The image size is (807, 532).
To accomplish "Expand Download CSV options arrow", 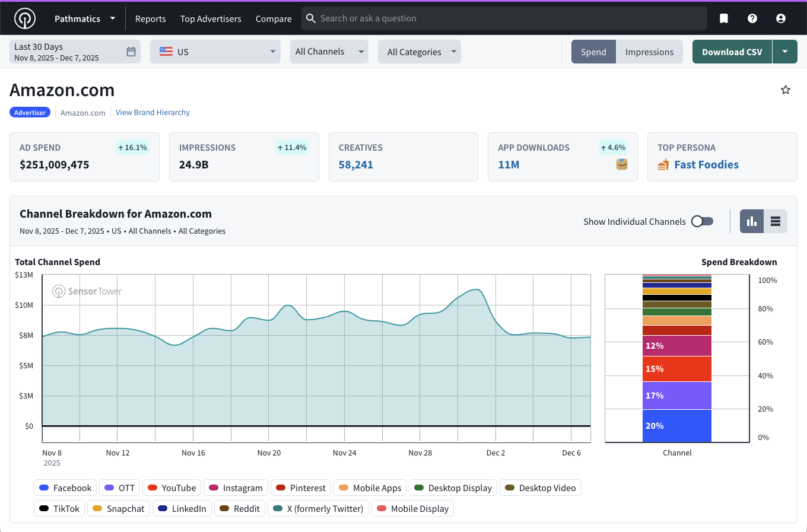I will 785,52.
